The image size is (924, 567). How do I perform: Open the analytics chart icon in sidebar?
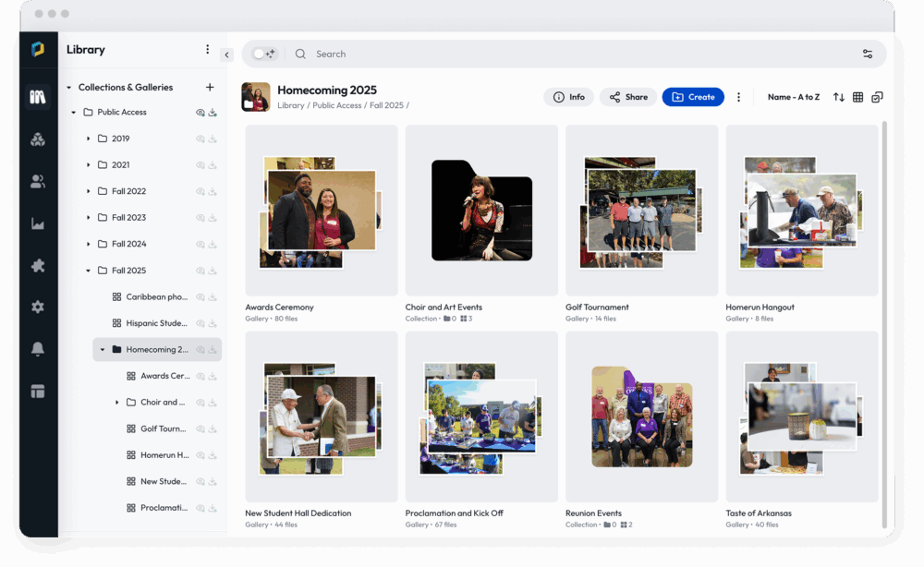click(38, 223)
